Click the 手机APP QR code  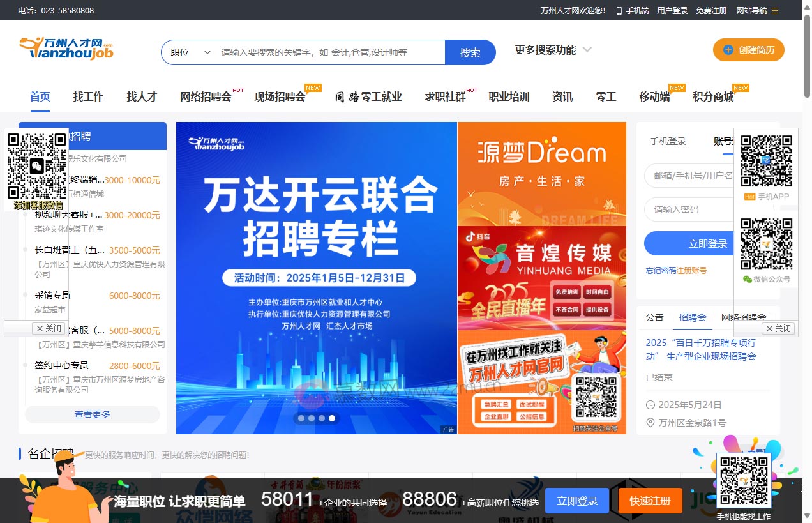[765, 158]
